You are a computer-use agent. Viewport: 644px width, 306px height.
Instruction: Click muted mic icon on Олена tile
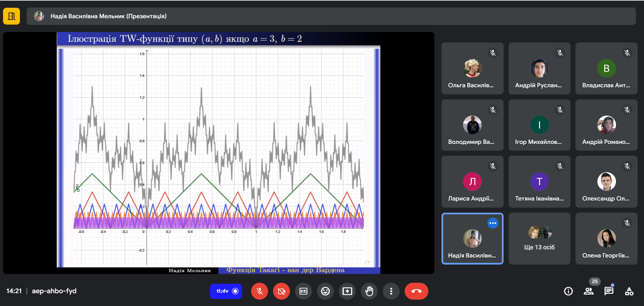[627, 223]
